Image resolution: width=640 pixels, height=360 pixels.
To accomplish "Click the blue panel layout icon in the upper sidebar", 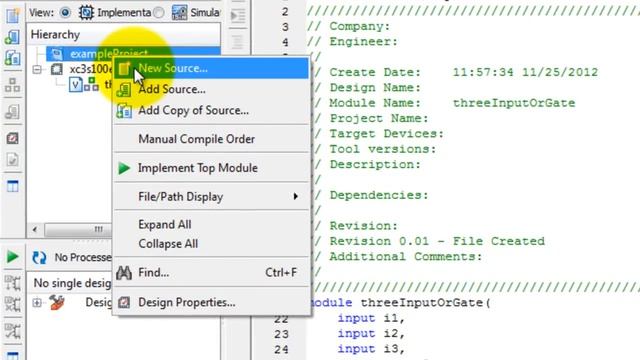I will point(12,186).
